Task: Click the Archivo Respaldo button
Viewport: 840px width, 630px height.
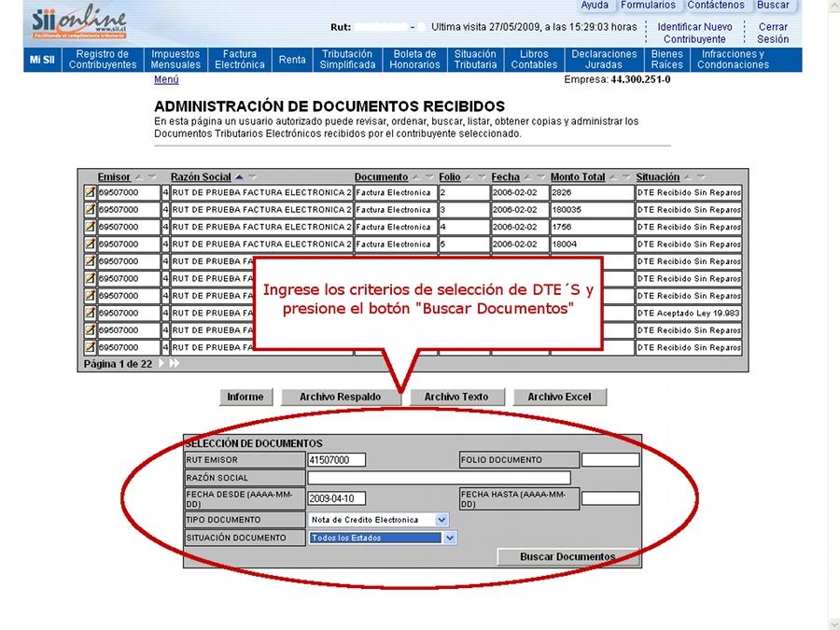Action: click(341, 397)
